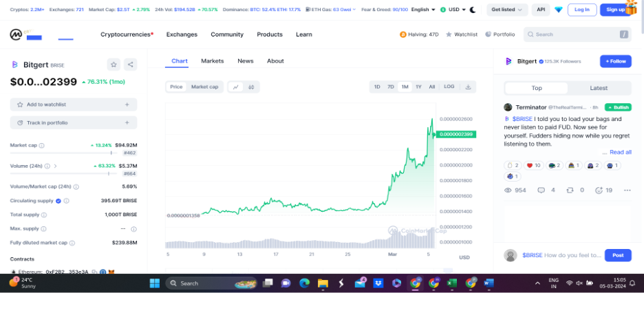Open the USD currency dropdown

456,10
